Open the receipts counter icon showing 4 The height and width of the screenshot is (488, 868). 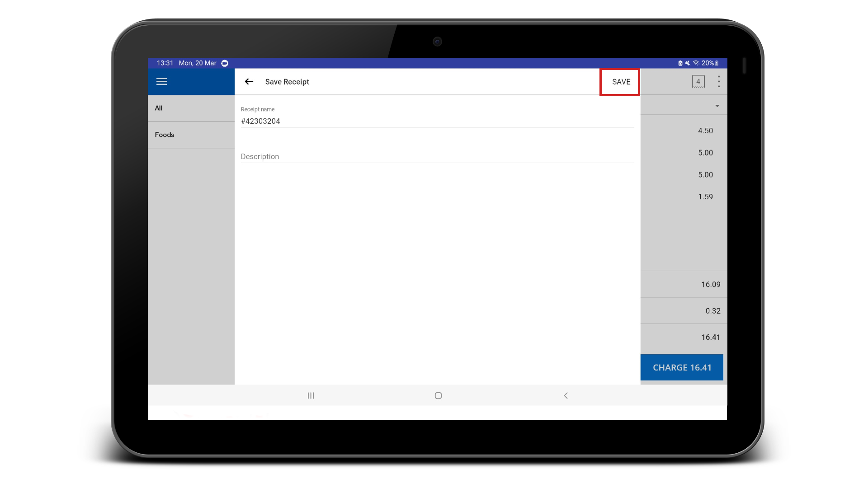coord(698,82)
